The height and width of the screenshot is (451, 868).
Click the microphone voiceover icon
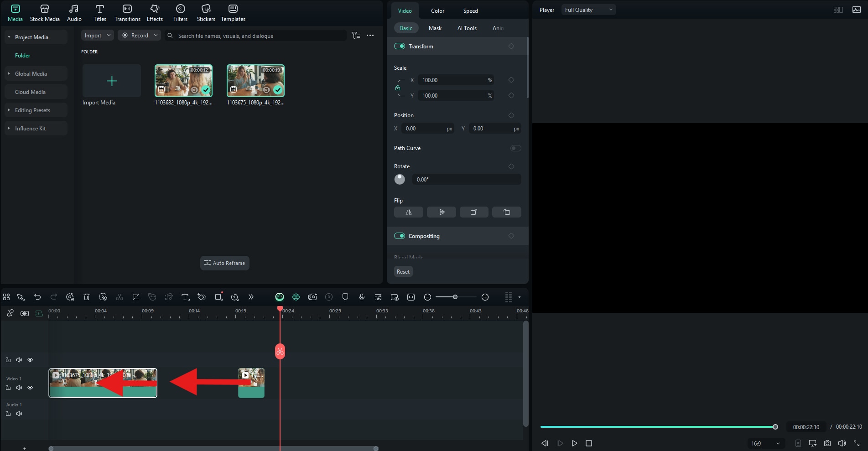click(x=362, y=297)
